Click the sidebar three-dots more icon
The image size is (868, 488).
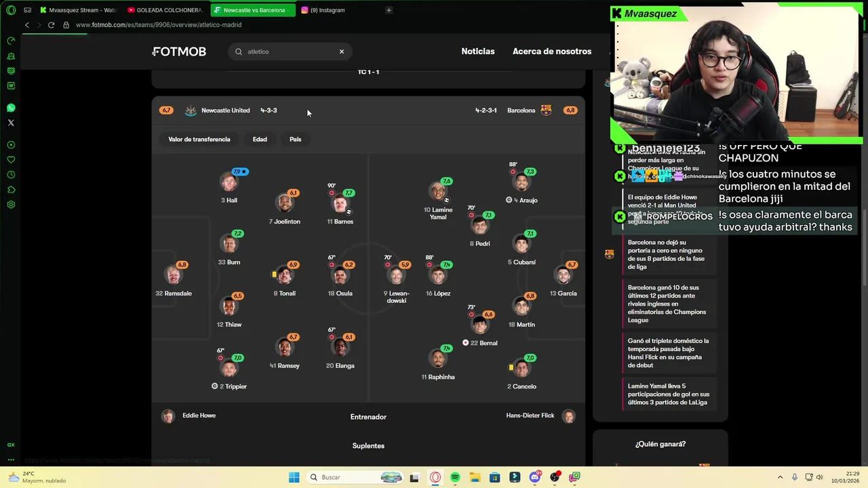(11, 460)
